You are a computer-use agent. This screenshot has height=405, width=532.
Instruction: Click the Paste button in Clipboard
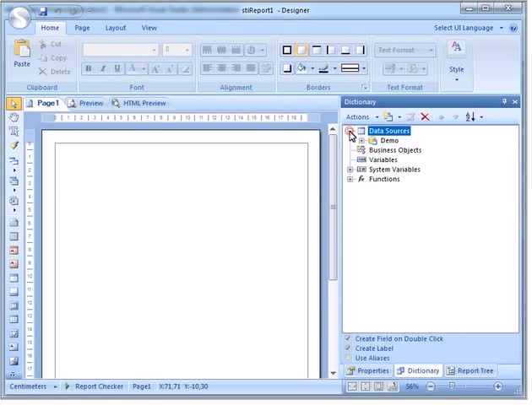[x=22, y=53]
